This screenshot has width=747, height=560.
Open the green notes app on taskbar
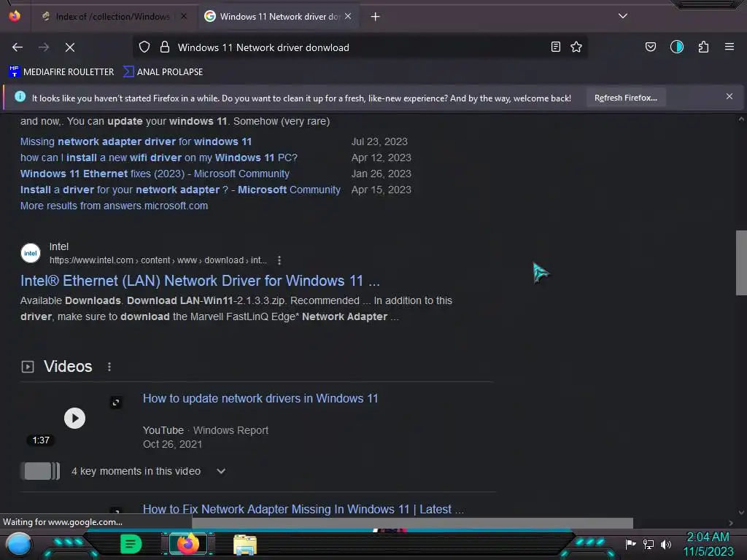tap(131, 544)
